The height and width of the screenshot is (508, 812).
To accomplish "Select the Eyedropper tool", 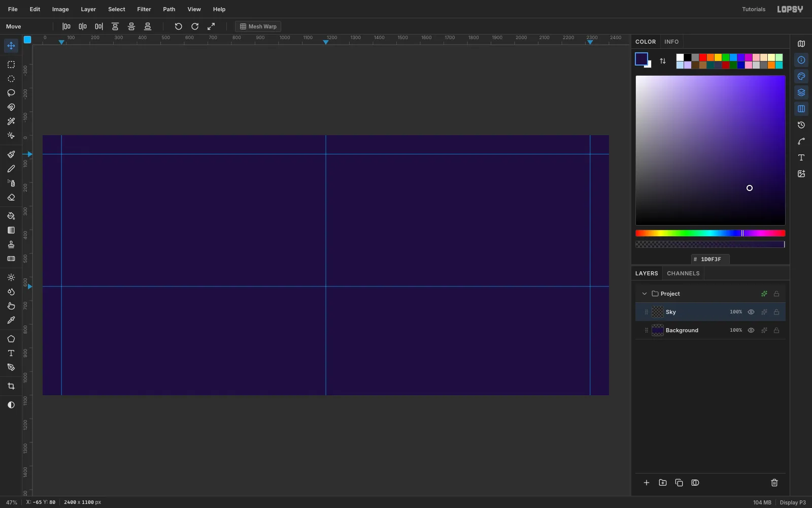I will pos(11,320).
